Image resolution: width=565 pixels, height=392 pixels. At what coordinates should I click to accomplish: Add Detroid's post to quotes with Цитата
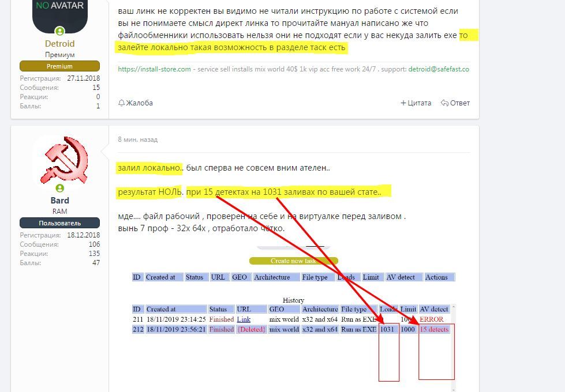coord(416,103)
